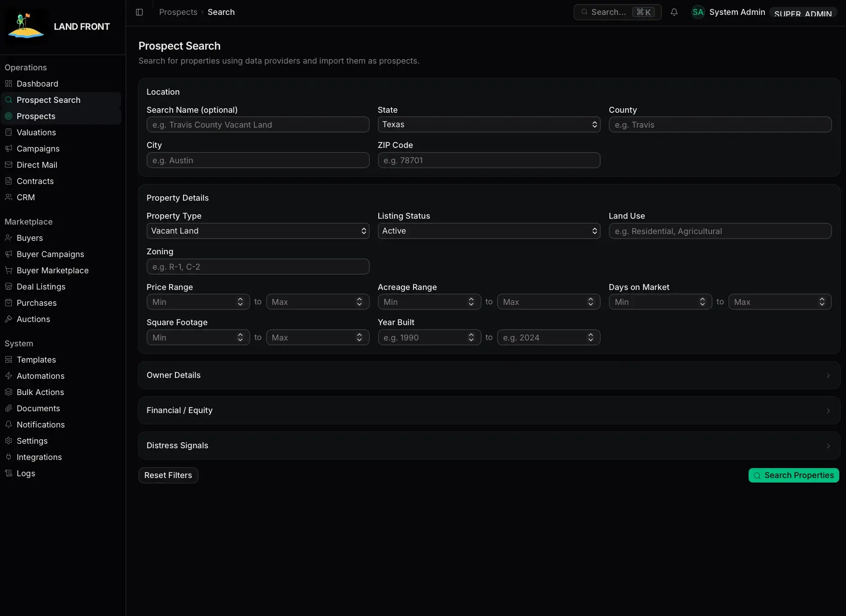
Task: Open Prospects in the sidebar menu
Action: (61, 116)
